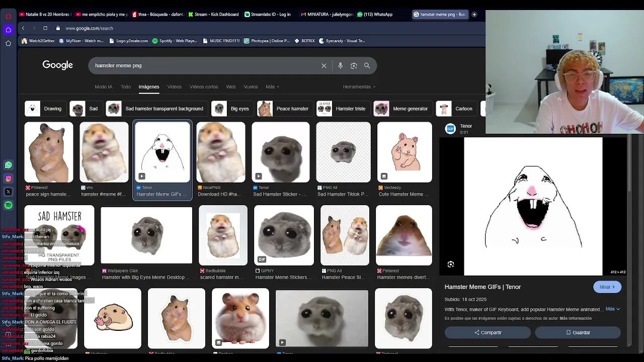Expand the Herramientas tools dropdown
Image resolution: width=644 pixels, height=362 pixels.
point(359,87)
